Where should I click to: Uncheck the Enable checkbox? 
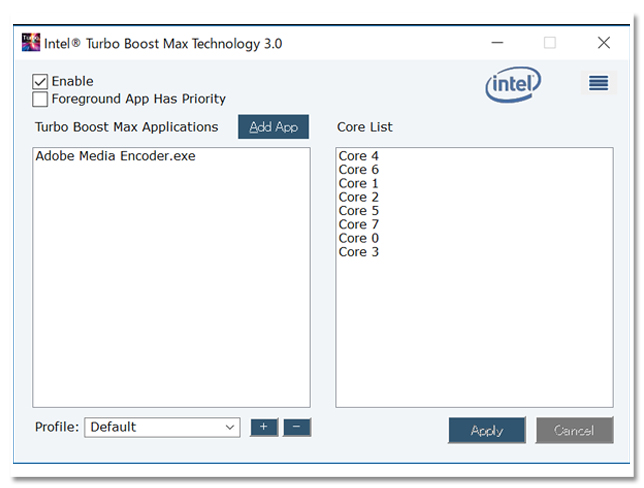[40, 81]
